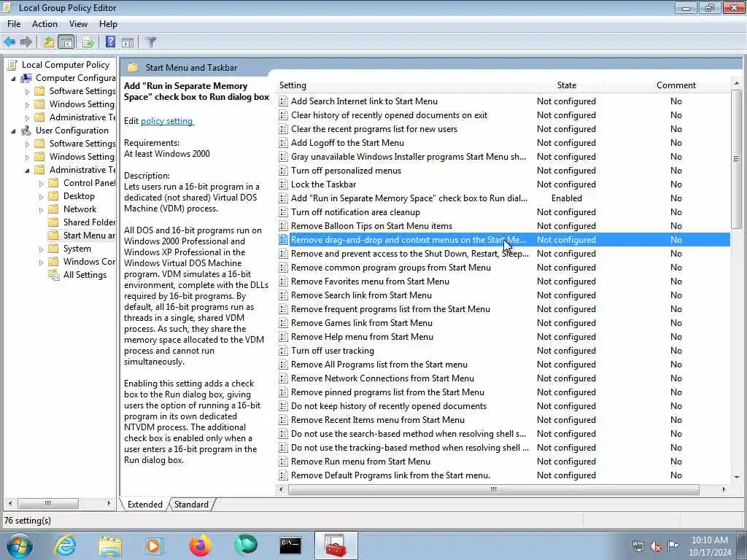
Task: Toggle Show/Hide Console Tree toolbar icon
Action: click(x=66, y=42)
